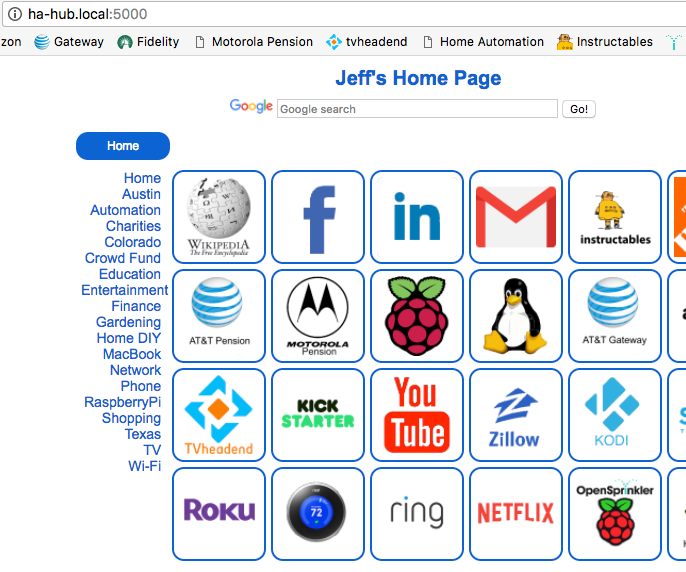Viewport: 686px width, 572px height.
Task: Select the Automation category link
Action: (126, 210)
